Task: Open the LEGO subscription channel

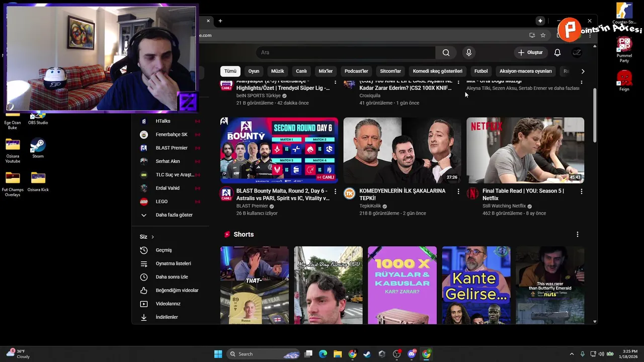Action: click(x=171, y=202)
